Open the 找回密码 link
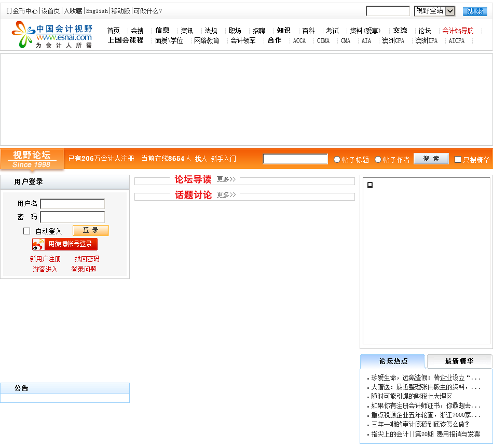Image resolution: width=493 pixels, height=448 pixels. point(87,259)
